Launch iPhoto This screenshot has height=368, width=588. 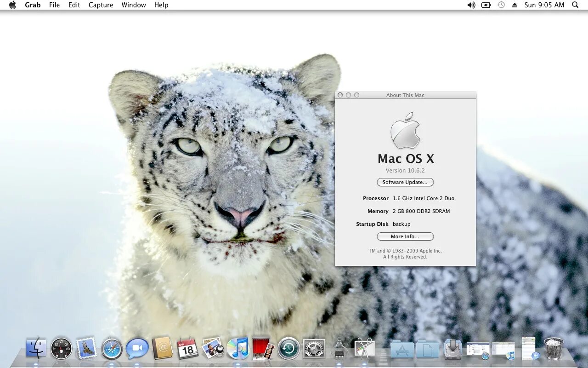(x=213, y=348)
